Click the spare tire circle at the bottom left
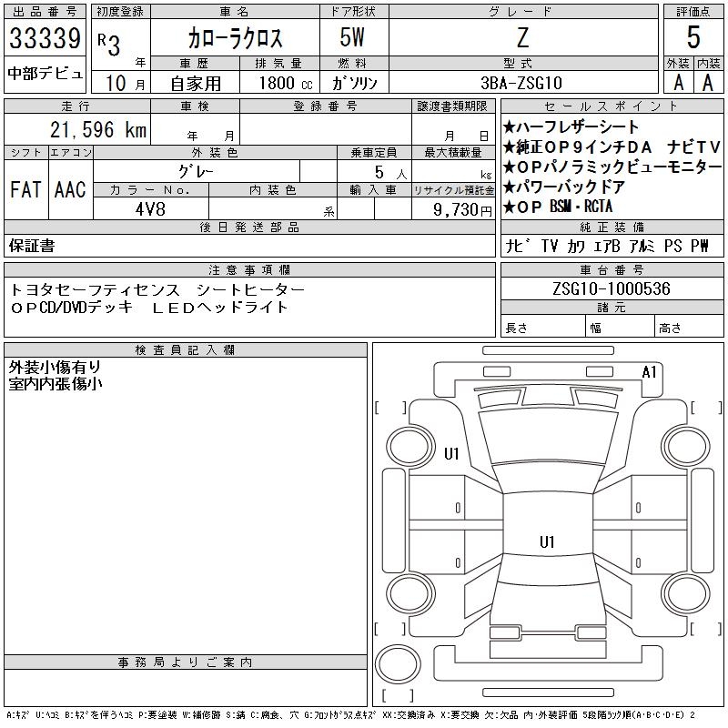 (x=398, y=664)
